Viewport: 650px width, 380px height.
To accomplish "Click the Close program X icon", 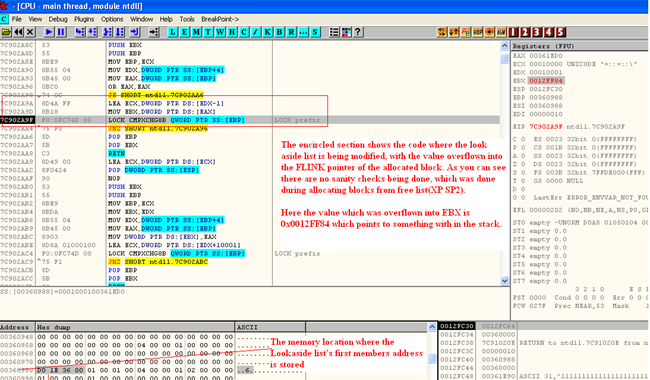I will pyautogui.click(x=30, y=32).
